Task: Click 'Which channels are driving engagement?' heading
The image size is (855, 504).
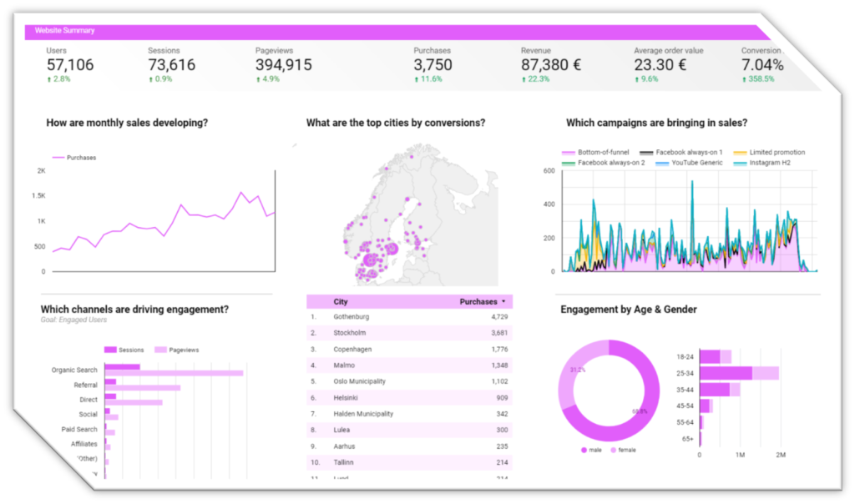Action: tap(134, 310)
